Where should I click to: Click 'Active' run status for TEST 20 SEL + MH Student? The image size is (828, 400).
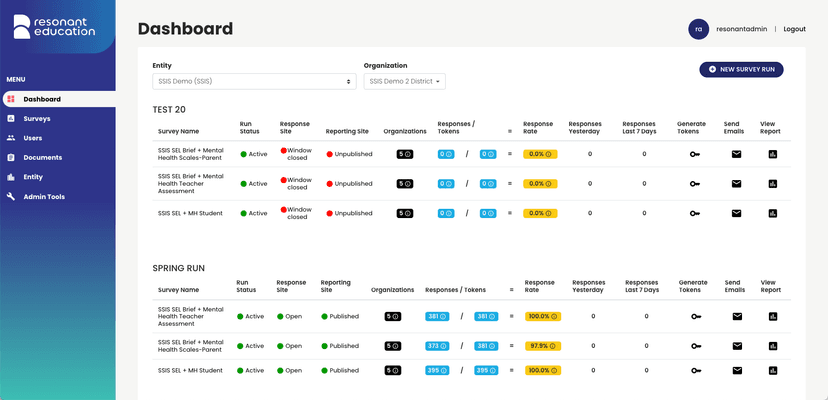click(x=254, y=213)
